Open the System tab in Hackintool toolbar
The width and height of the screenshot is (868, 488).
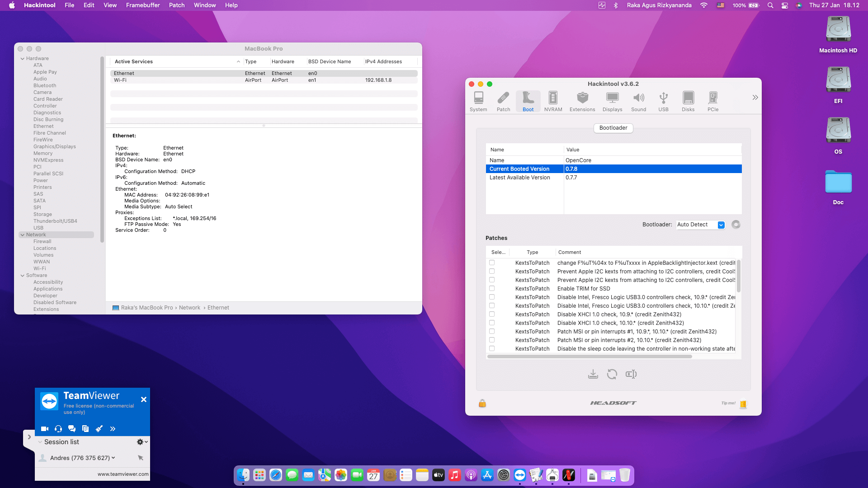tap(478, 101)
